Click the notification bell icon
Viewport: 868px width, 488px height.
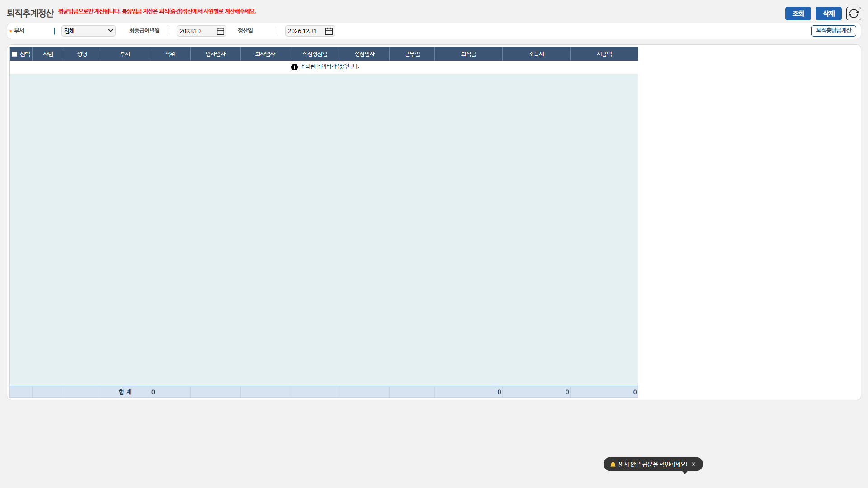(x=613, y=464)
